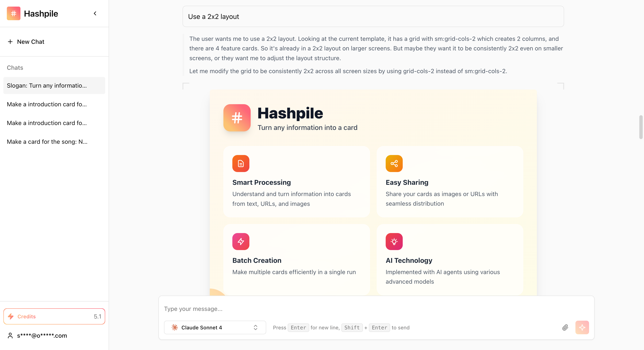Click the Batch Creation lightning icon

pos(241,241)
